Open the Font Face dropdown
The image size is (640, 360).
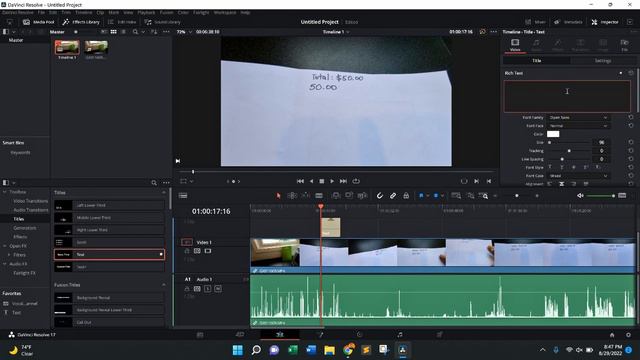[578, 126]
